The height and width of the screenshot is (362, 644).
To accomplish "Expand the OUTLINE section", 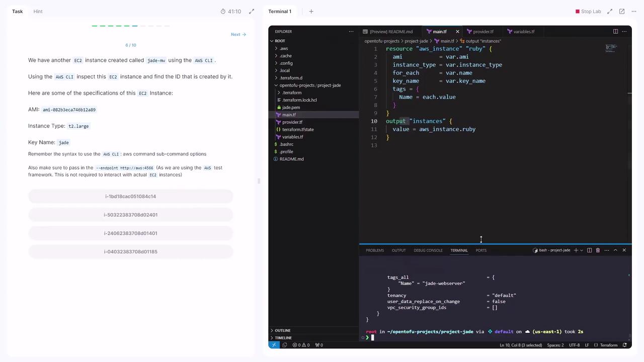I will pyautogui.click(x=282, y=330).
